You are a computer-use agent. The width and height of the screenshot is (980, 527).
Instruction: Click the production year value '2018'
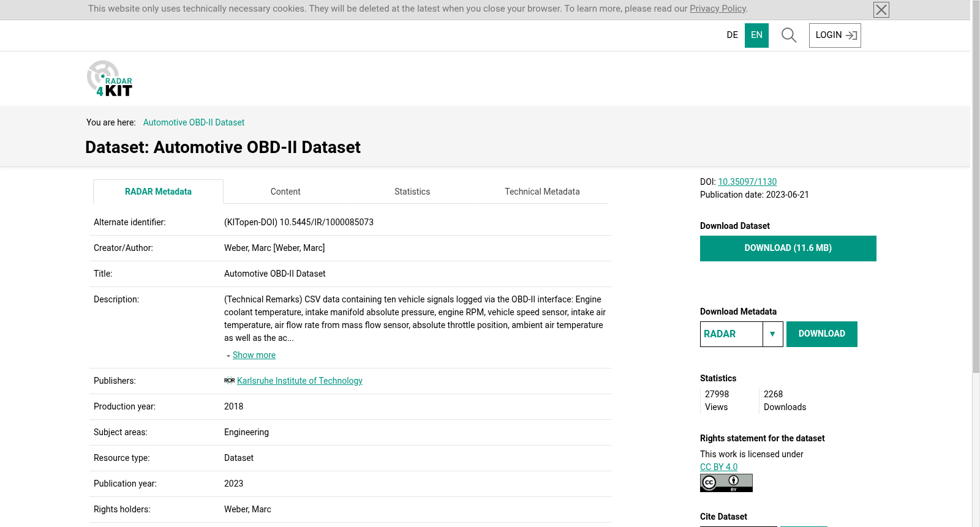point(233,406)
